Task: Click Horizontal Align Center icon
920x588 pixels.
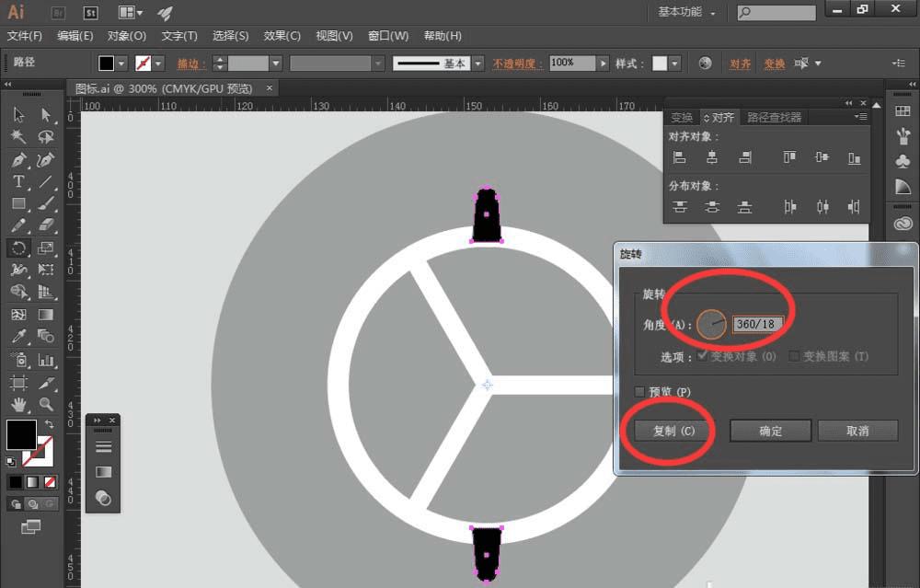Action: 712,157
